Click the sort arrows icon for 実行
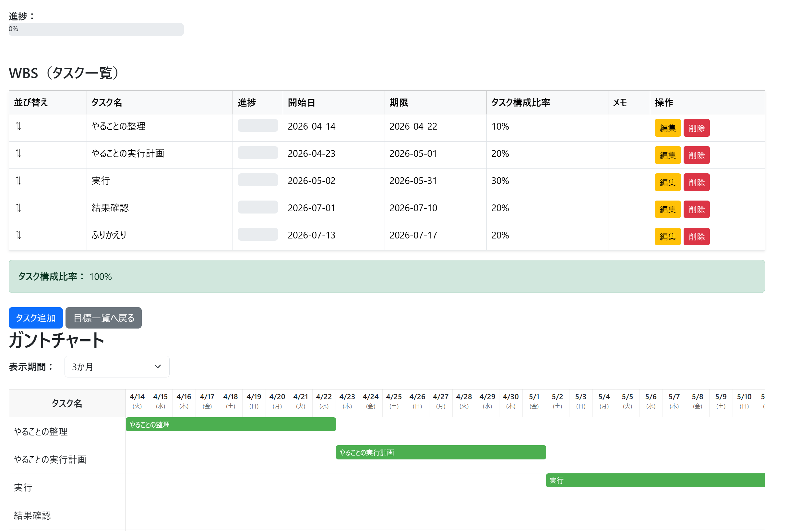This screenshot has width=801, height=532. (18, 180)
